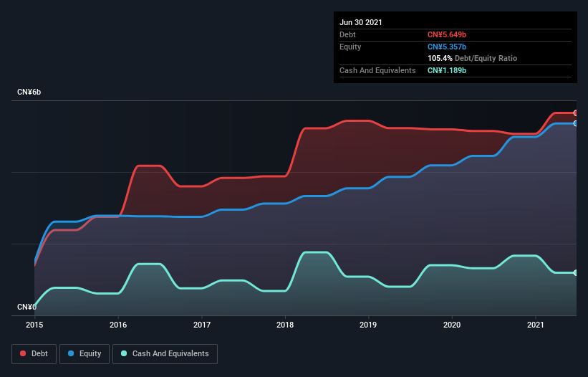Toggle the Equity series legend button

(x=85, y=354)
